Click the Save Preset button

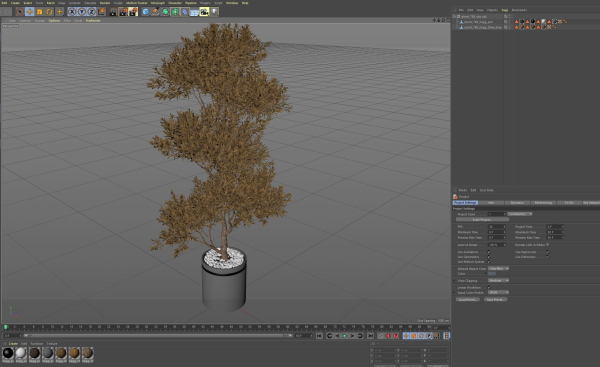[x=495, y=299]
